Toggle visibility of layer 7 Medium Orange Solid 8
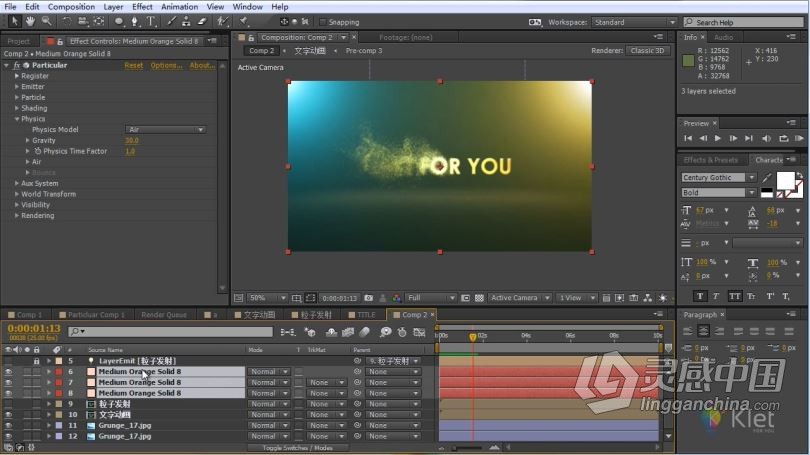Image resolution: width=810 pixels, height=455 pixels. pyautogui.click(x=8, y=383)
